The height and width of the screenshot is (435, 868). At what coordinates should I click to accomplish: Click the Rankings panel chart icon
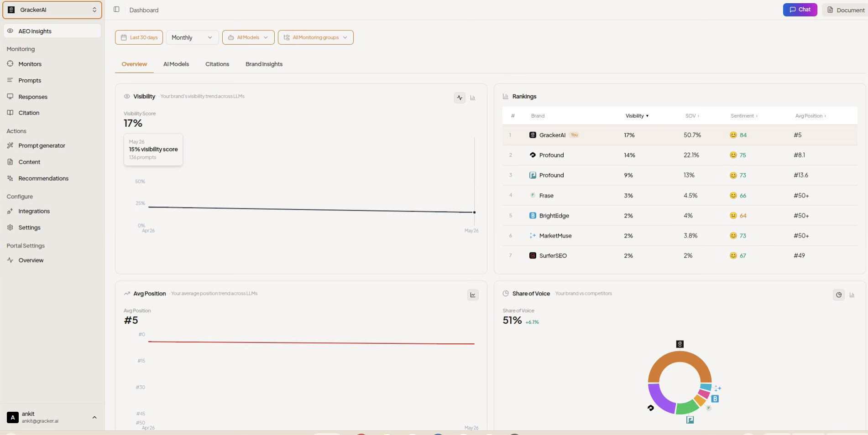tap(506, 97)
